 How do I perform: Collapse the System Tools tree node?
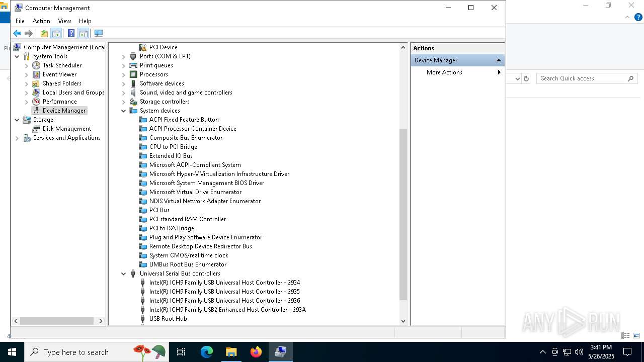tap(17, 56)
